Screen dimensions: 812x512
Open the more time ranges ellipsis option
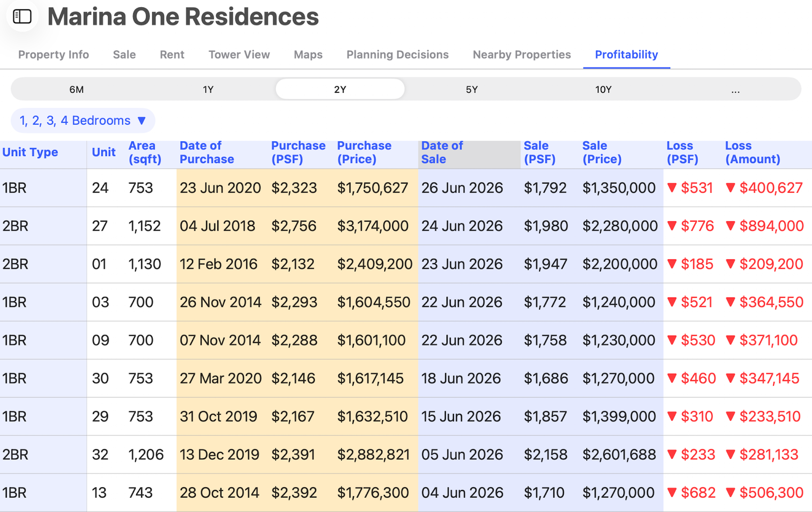point(735,89)
